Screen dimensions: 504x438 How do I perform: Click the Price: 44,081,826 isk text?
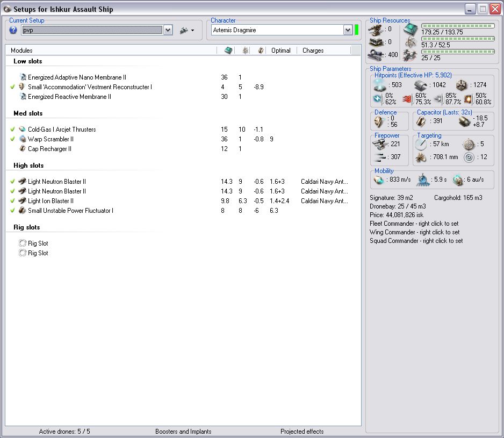(397, 215)
